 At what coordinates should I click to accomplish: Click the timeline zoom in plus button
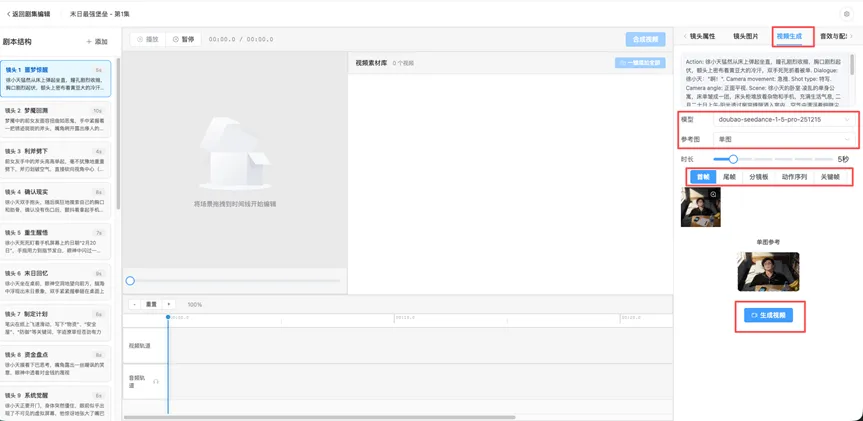tap(168, 304)
